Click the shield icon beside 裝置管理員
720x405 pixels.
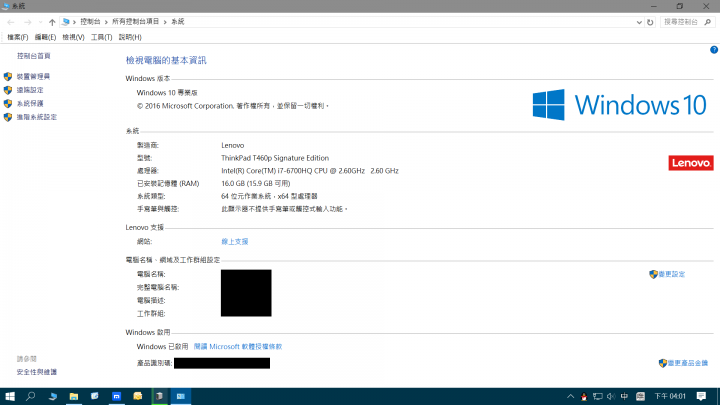click(x=8, y=77)
